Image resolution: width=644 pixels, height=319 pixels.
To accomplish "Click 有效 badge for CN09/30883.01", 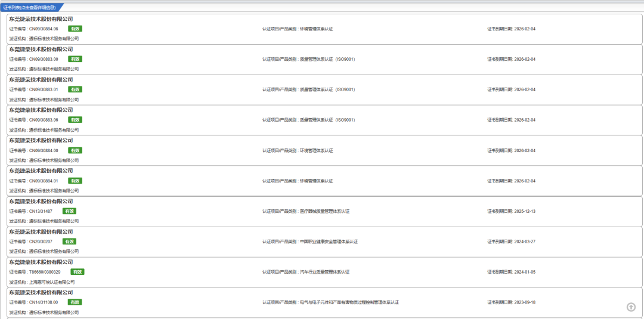I will [75, 89].
